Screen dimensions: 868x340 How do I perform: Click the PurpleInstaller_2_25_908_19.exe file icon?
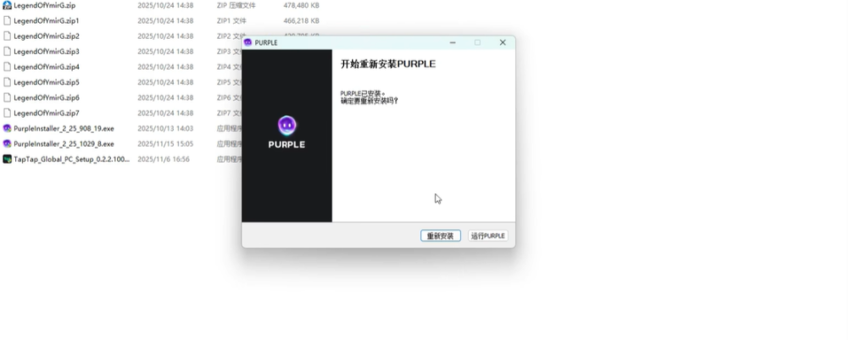pos(7,128)
